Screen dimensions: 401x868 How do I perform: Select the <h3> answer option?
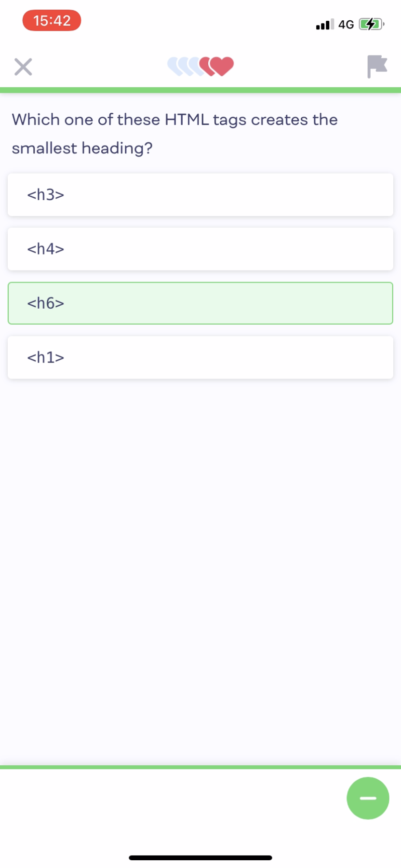200,195
